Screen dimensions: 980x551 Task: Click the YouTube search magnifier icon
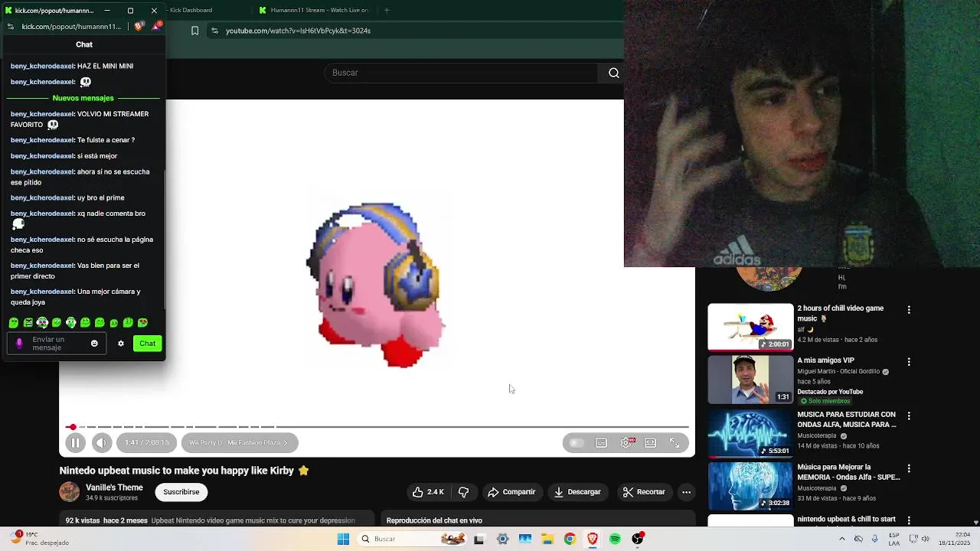[x=613, y=73]
